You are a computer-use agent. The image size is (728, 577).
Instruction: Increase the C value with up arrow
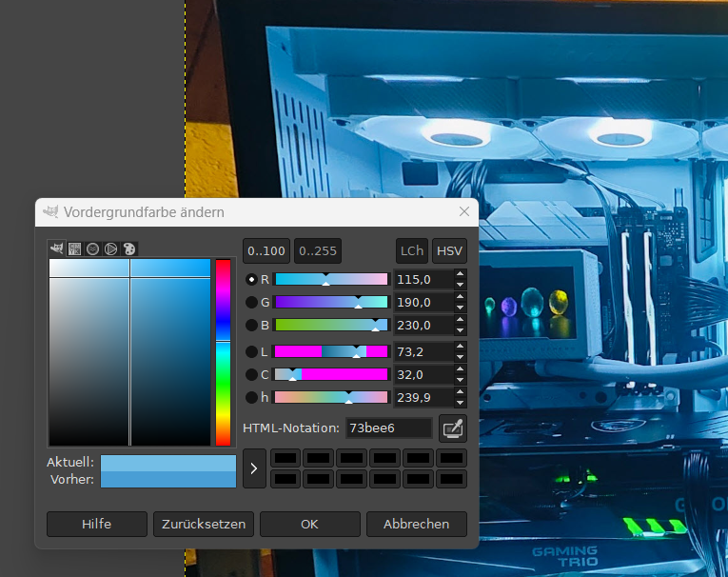pyautogui.click(x=460, y=369)
